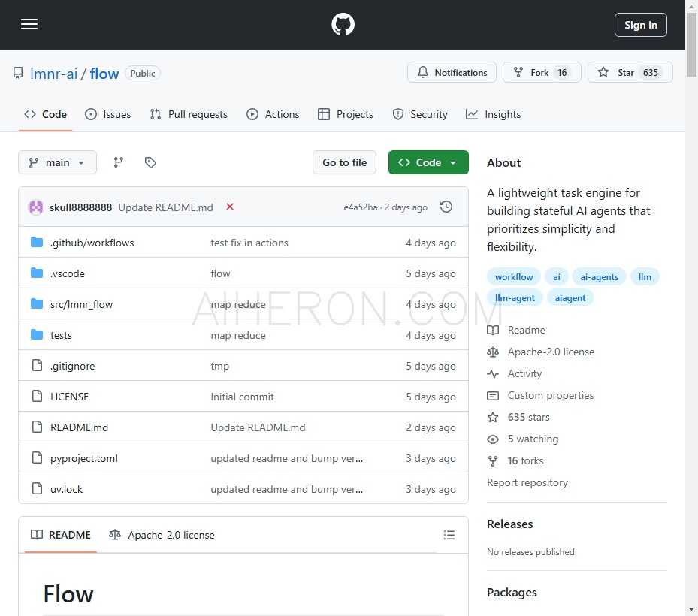View tags via the tag icon

click(150, 162)
